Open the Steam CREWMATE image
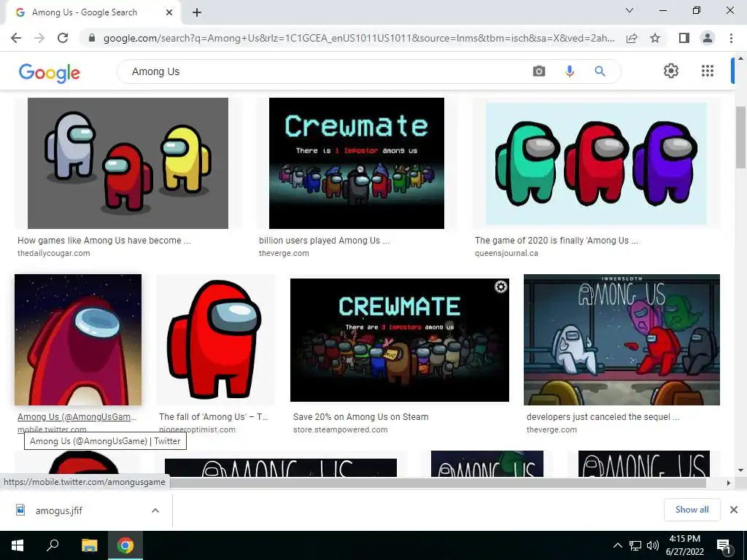This screenshot has width=747, height=560. (x=400, y=340)
